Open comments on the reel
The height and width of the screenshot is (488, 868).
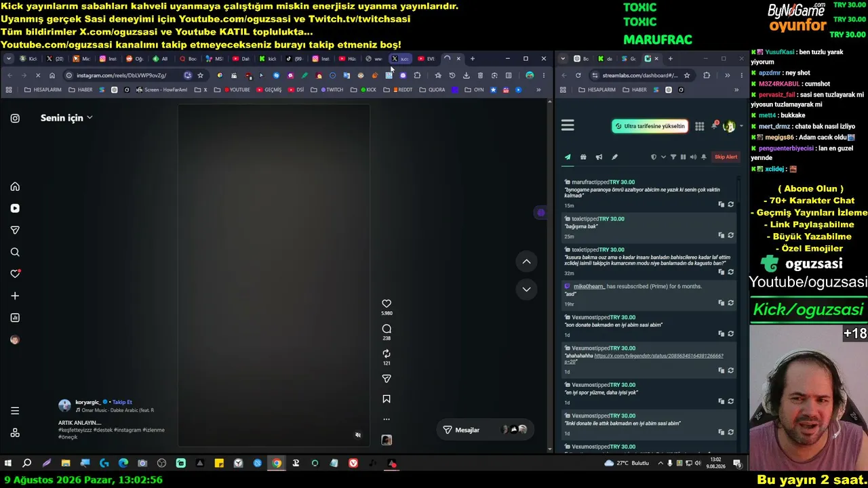(387, 329)
